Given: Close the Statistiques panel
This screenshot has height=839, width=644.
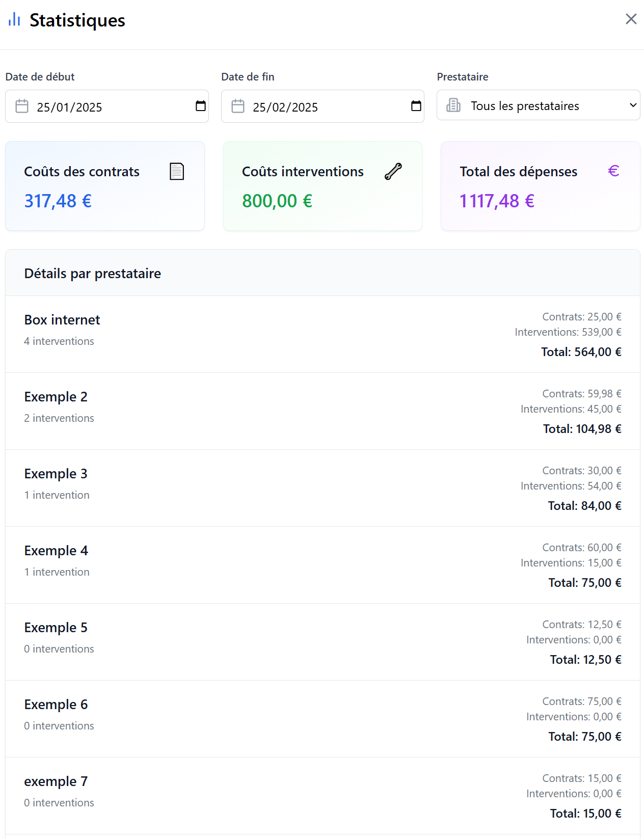Looking at the screenshot, I should tap(631, 19).
